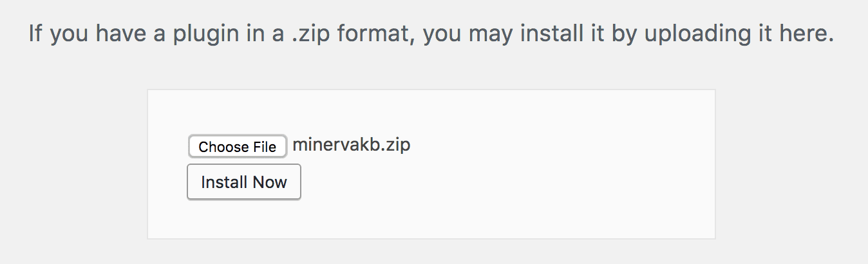The height and width of the screenshot is (264, 868).
Task: Click the empty area below Install Now button
Action: click(243, 220)
